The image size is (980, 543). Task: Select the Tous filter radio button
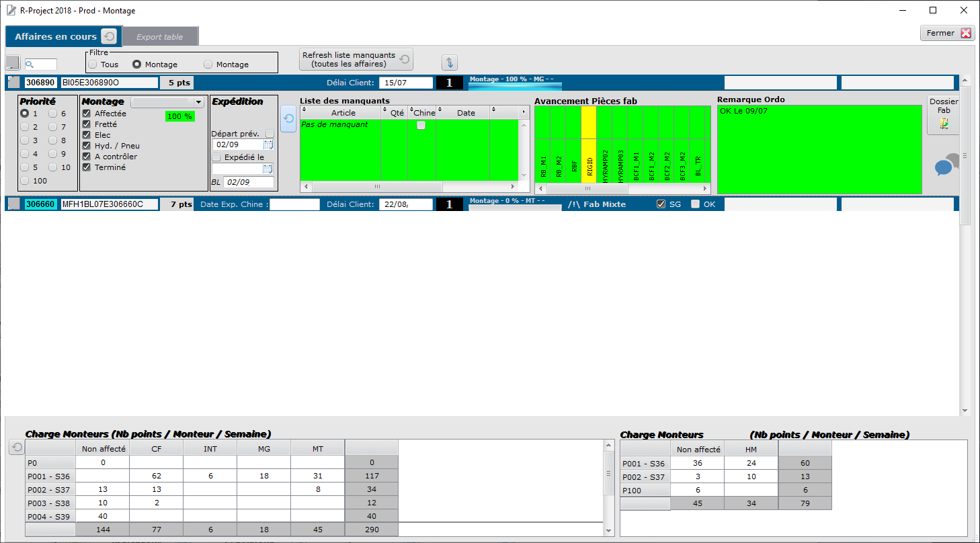coord(92,65)
